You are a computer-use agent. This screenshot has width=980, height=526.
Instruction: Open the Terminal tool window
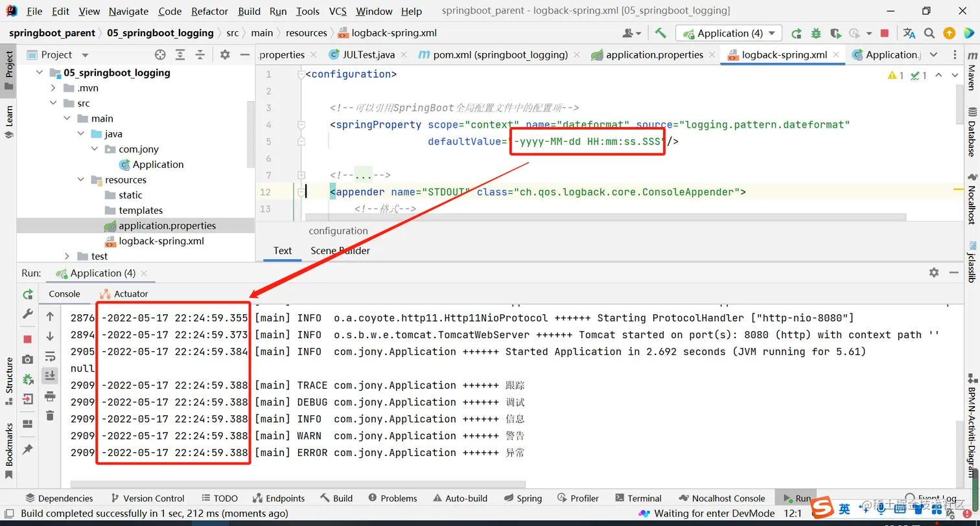coord(638,498)
